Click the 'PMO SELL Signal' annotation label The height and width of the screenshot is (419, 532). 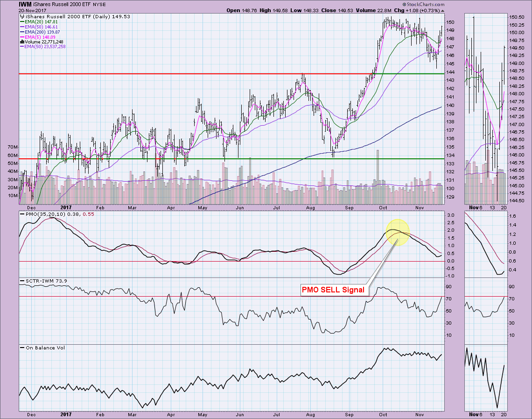point(333,290)
